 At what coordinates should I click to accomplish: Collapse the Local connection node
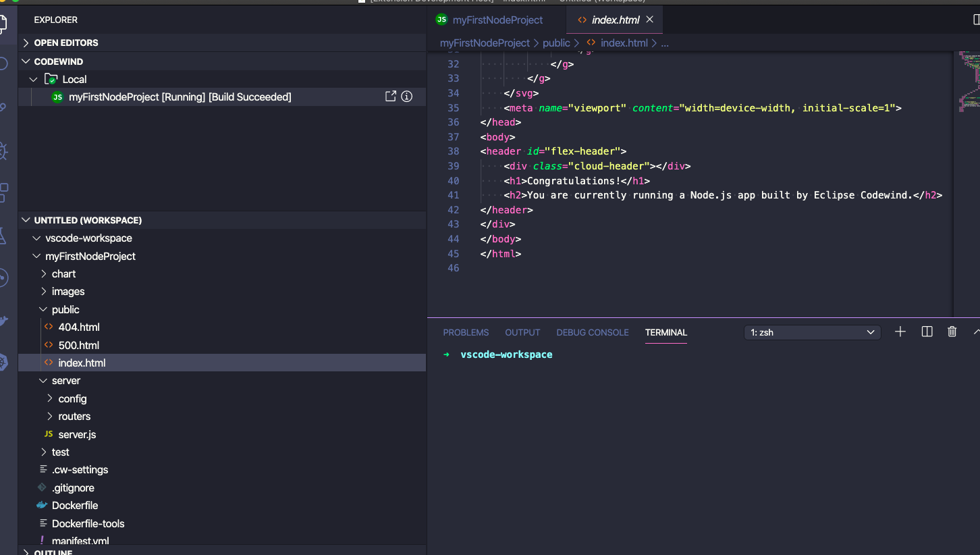tap(33, 79)
